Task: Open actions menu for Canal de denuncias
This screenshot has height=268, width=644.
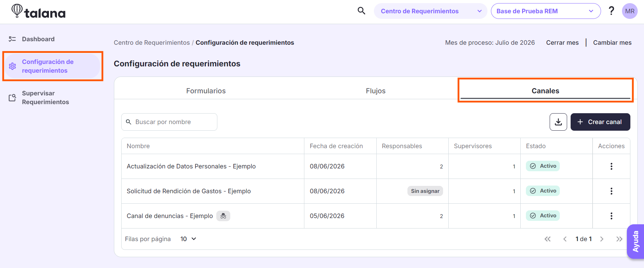Action: pos(611,216)
